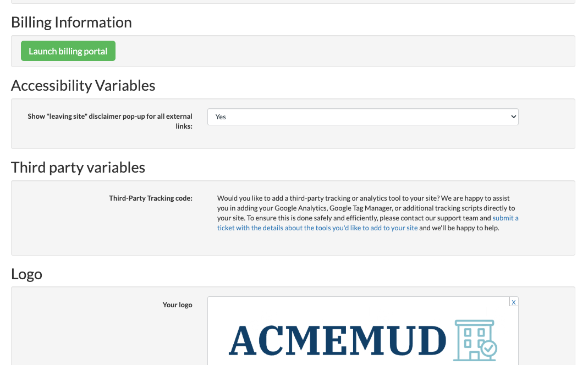Open the leaving site disclaimer dropdown
The image size is (588, 365).
pos(362,117)
